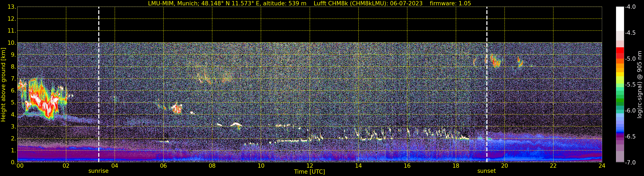Image resolution: width=644 pixels, height=176 pixels.
Task: Click the '12' tick on the time axis
Action: click(310, 166)
